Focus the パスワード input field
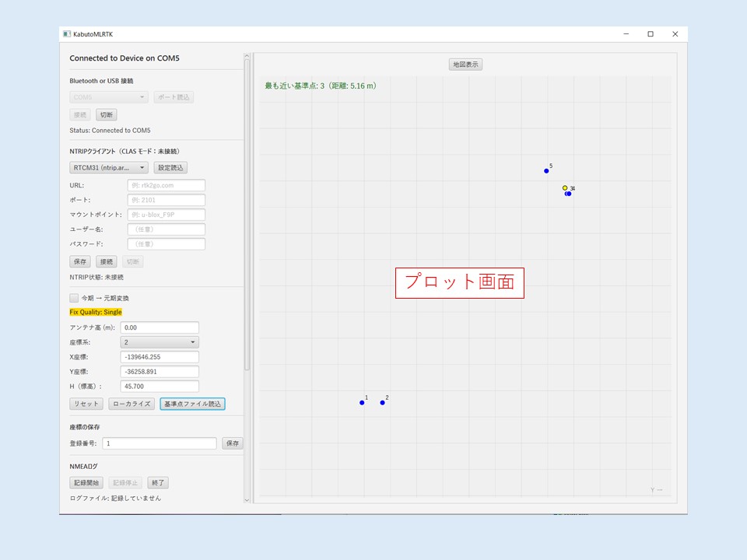747x560 pixels. tap(167, 244)
